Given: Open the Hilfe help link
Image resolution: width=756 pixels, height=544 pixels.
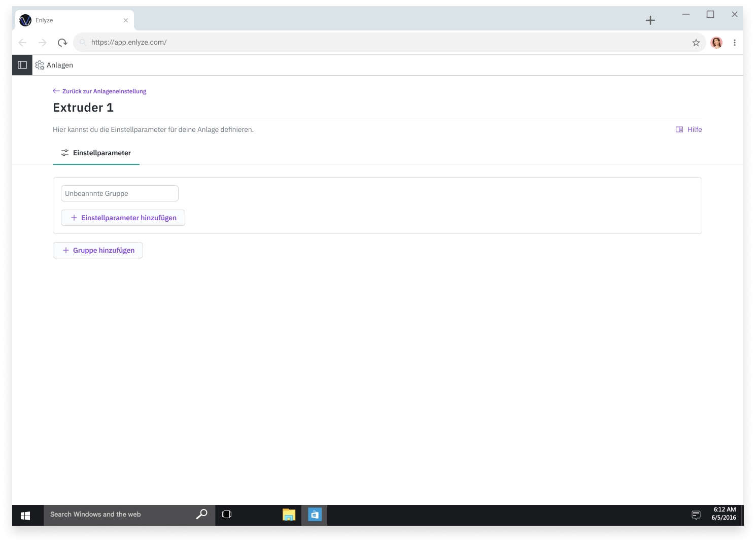Looking at the screenshot, I should pos(689,129).
